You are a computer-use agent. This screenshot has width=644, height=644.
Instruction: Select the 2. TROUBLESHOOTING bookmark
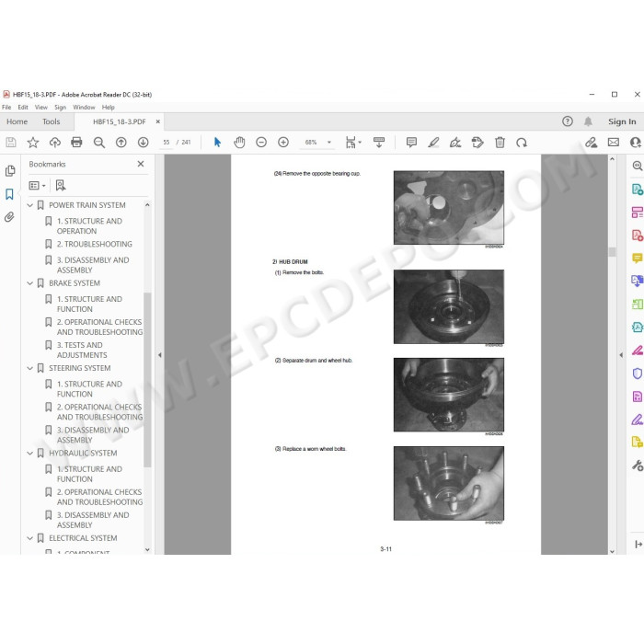tap(95, 244)
